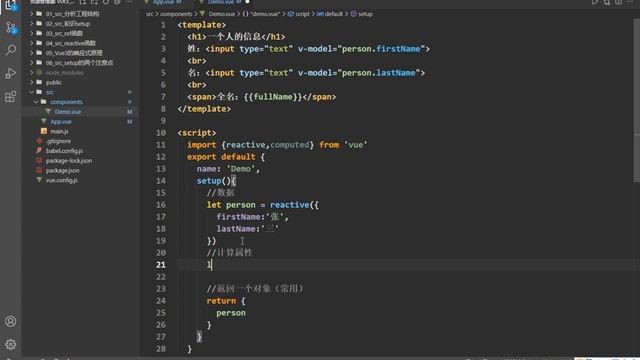Click the src breadcrumb
Viewport: 640px width, 360px height.
[149, 14]
